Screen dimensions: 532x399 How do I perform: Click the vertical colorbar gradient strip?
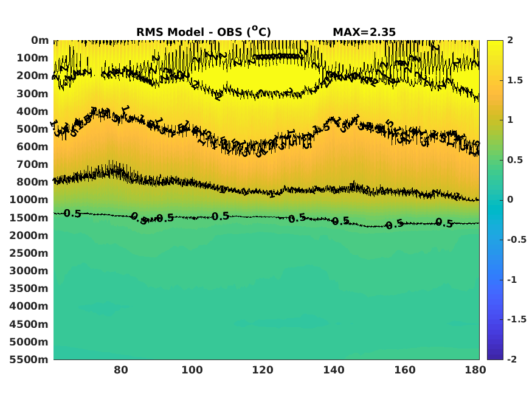pyautogui.click(x=495, y=200)
